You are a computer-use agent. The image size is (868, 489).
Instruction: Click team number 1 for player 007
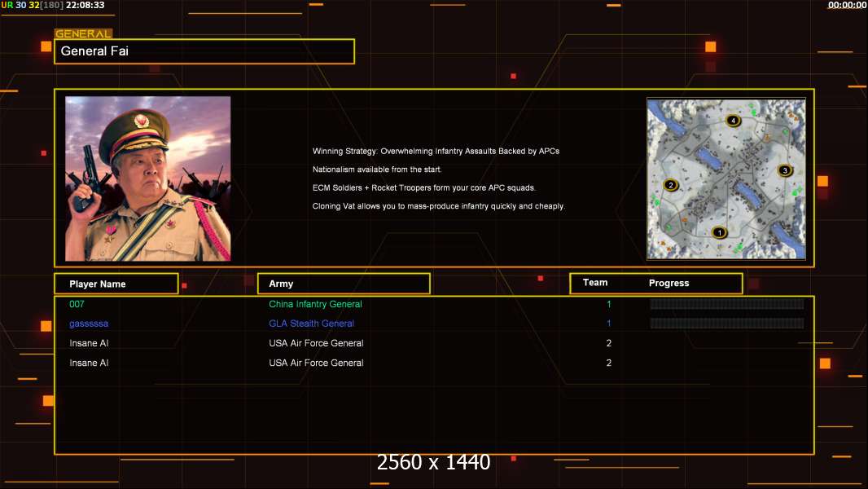pyautogui.click(x=608, y=304)
